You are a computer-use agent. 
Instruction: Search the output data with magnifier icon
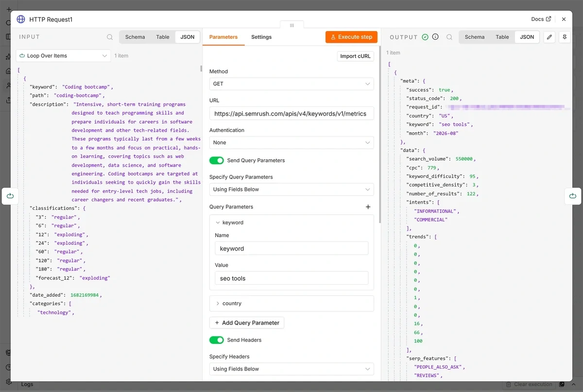449,37
